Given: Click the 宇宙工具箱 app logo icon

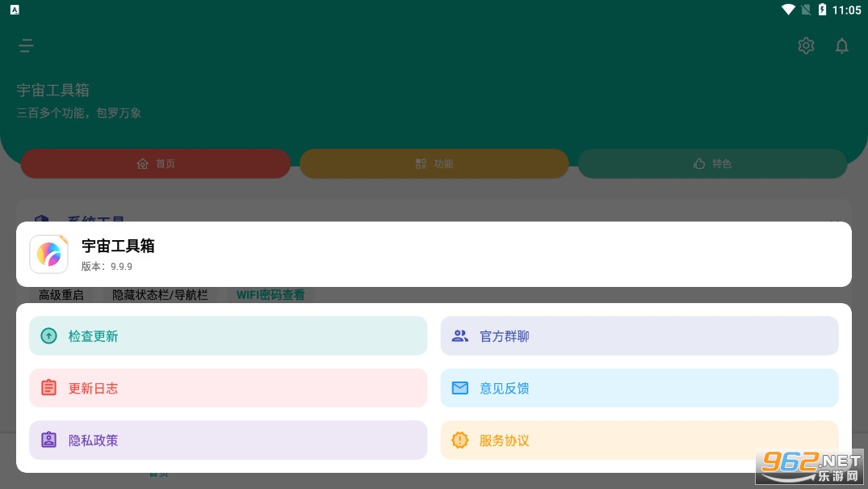Looking at the screenshot, I should [48, 254].
